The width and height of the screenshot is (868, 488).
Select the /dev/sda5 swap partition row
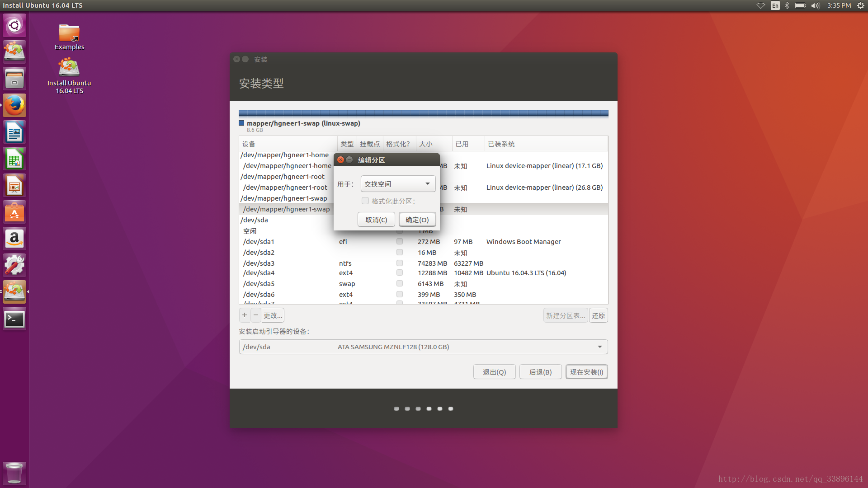tap(423, 284)
